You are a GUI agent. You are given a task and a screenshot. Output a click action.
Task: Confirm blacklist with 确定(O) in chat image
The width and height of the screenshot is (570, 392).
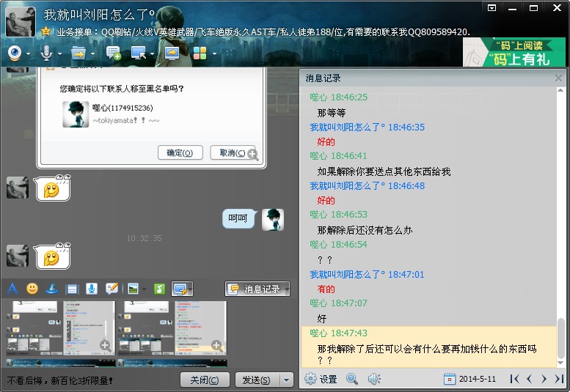point(180,153)
